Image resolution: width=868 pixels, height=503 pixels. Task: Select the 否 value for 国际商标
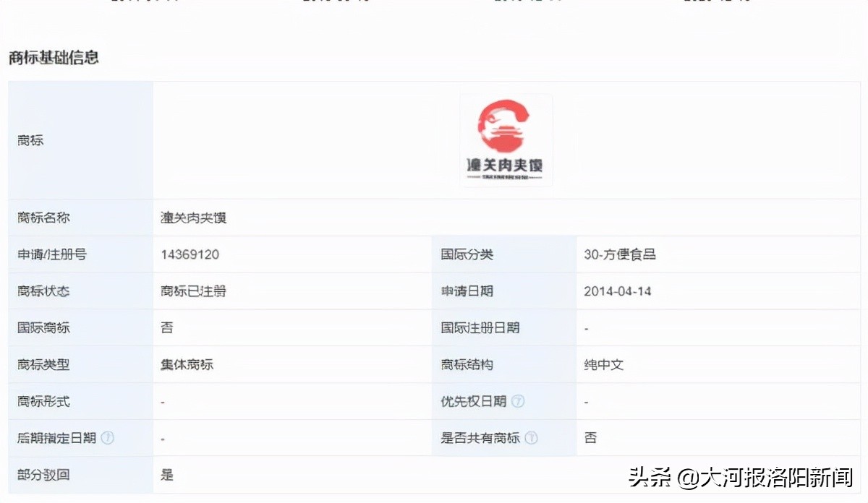(x=167, y=328)
